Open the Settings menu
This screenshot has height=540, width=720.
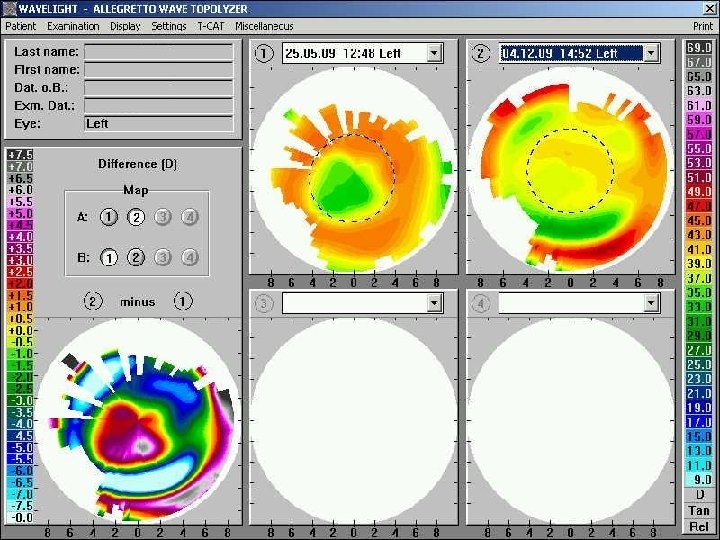pyautogui.click(x=169, y=26)
